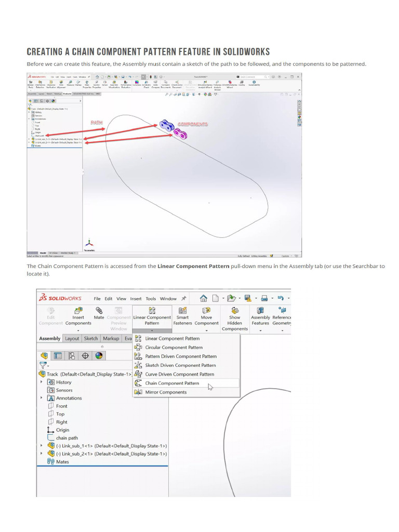Image resolution: width=399 pixels, height=532 pixels.
Task: Open the dropdown arrow under Move Component
Action: [x=206, y=330]
